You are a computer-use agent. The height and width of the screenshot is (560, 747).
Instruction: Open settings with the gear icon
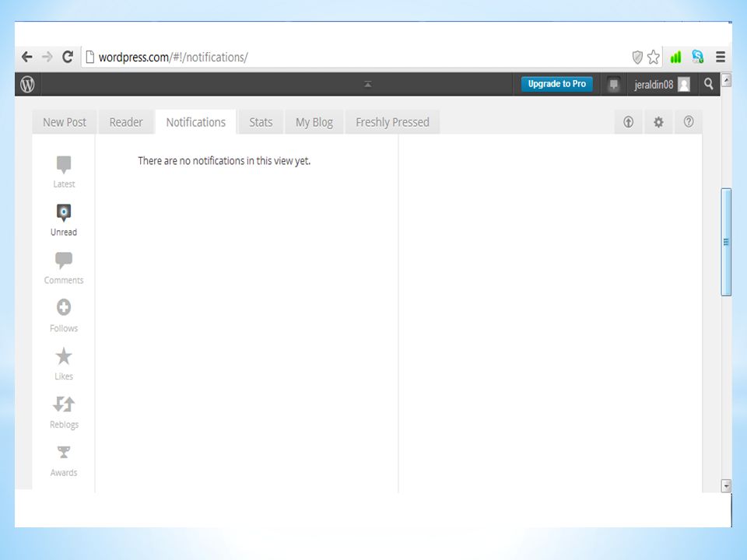pos(658,122)
